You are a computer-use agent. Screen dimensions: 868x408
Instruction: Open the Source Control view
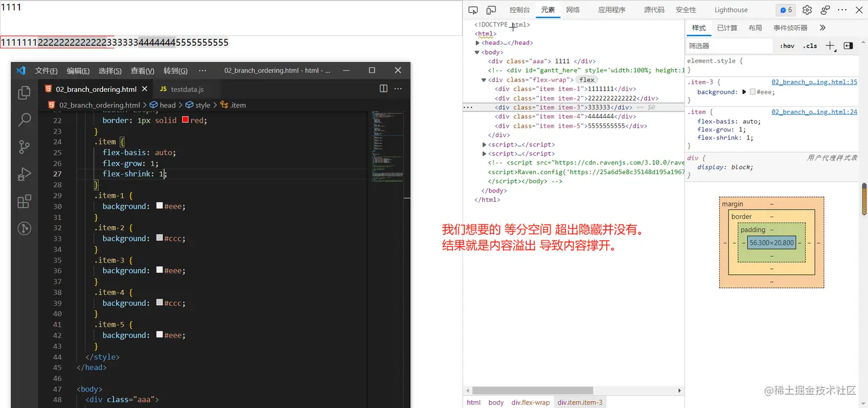pyautogui.click(x=24, y=147)
